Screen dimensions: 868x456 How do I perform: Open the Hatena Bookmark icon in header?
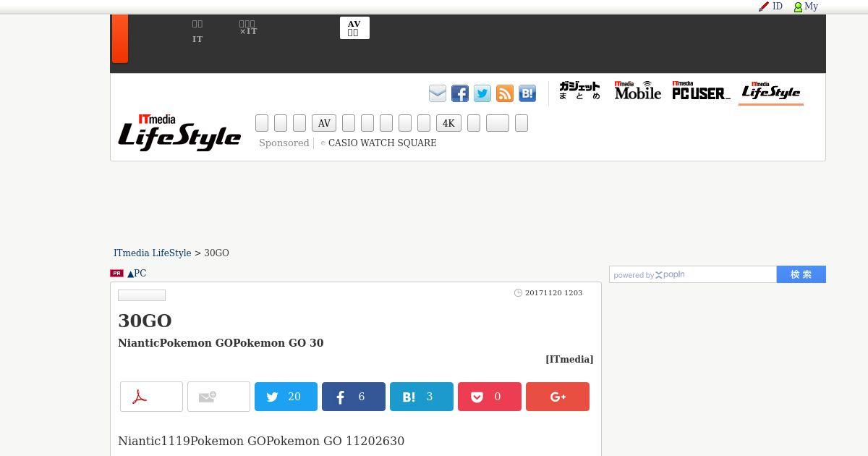527,93
